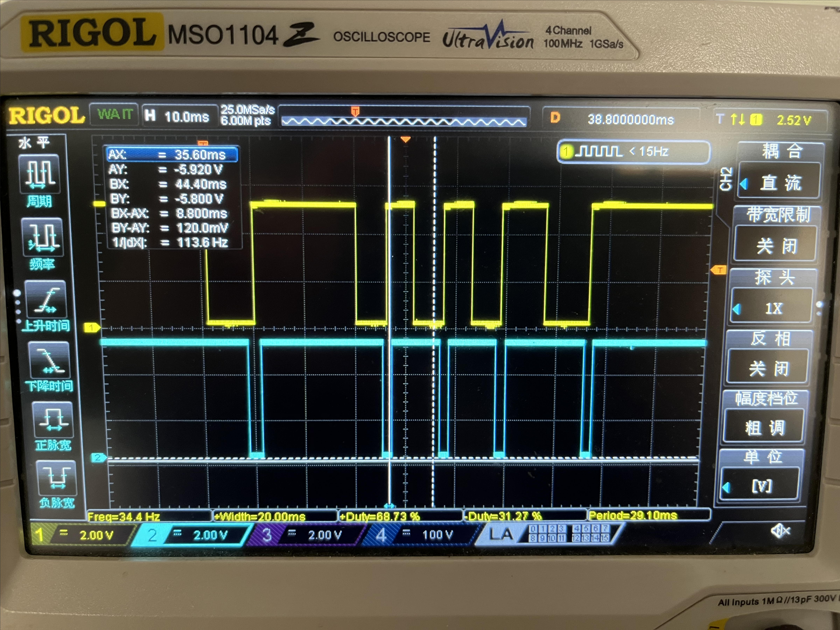
Task: Click the orange trigger level marker
Action: pyautogui.click(x=719, y=270)
